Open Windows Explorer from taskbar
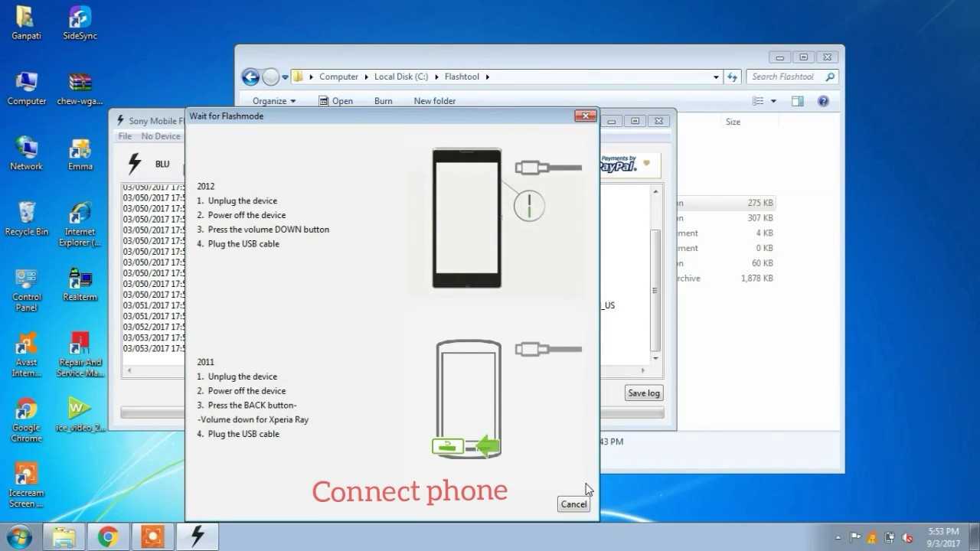The image size is (980, 551). point(64,537)
